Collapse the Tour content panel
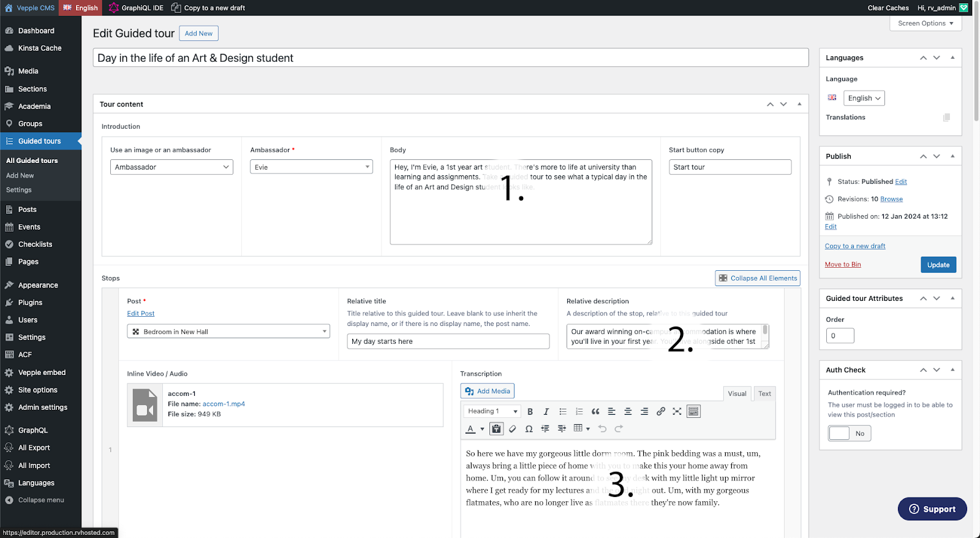980x538 pixels. 799,104
